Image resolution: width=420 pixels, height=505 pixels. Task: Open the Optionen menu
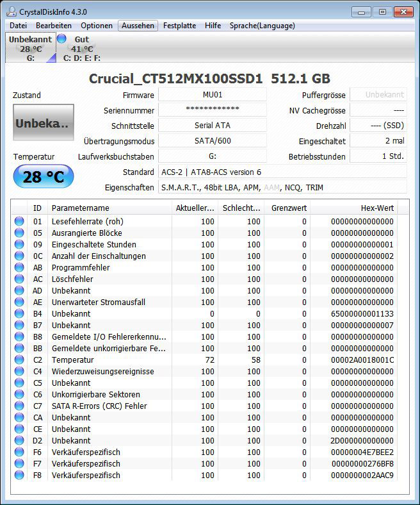click(x=97, y=26)
